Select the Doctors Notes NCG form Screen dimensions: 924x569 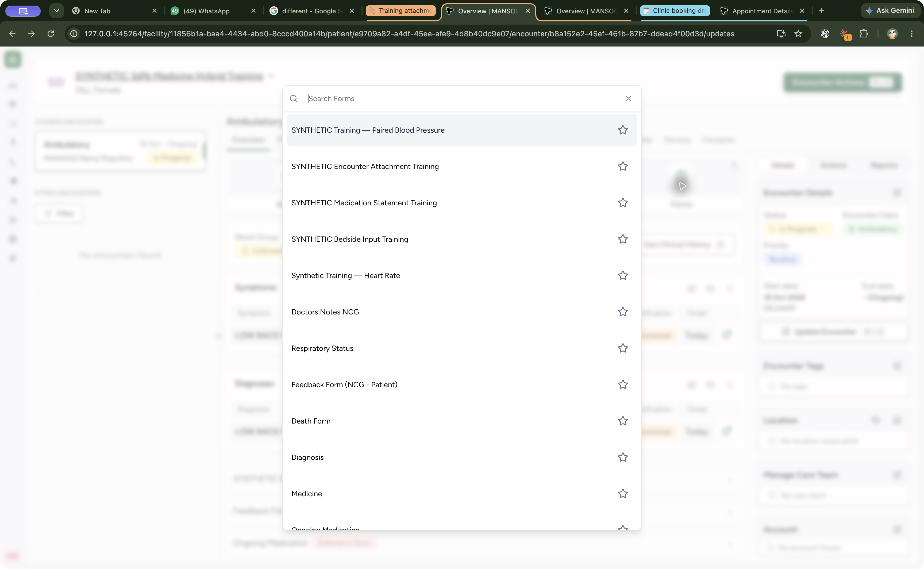pos(462,312)
